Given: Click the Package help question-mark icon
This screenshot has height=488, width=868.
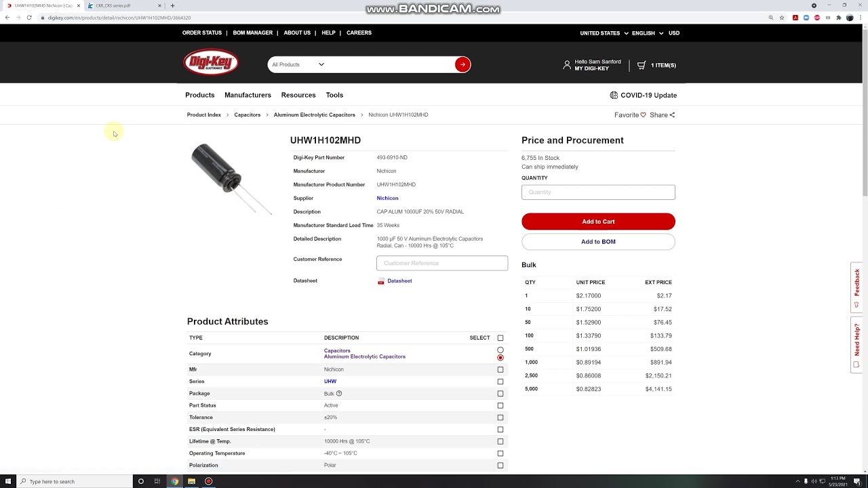Looking at the screenshot, I should point(339,393).
